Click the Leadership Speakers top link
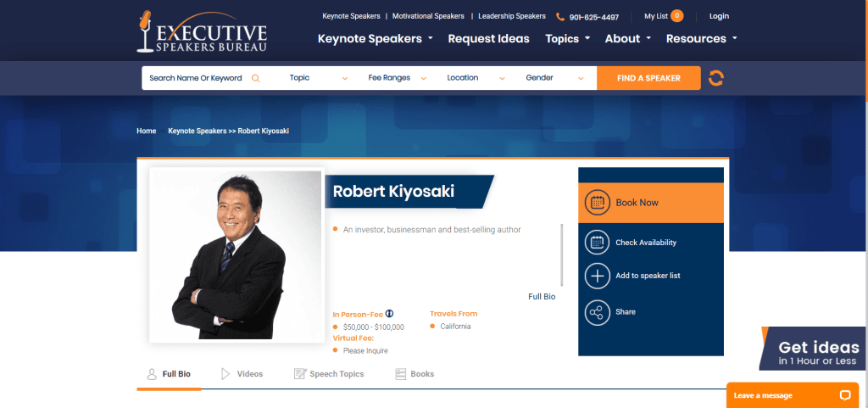This screenshot has width=868, height=408. [512, 16]
